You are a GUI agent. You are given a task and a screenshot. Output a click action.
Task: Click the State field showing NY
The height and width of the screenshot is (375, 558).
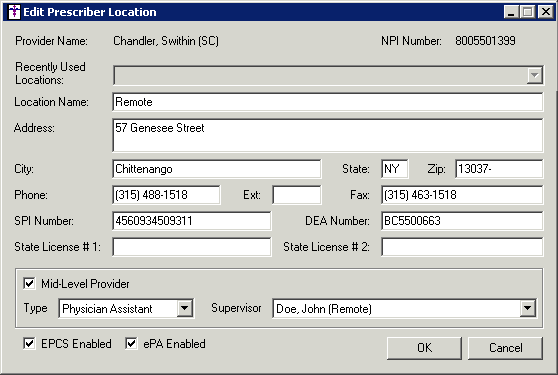[395, 169]
